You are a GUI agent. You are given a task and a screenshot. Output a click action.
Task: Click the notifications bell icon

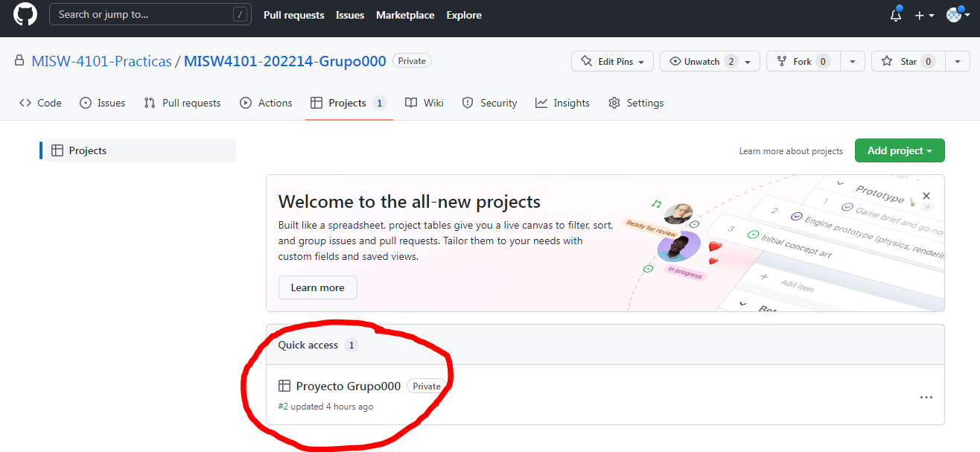(x=895, y=14)
